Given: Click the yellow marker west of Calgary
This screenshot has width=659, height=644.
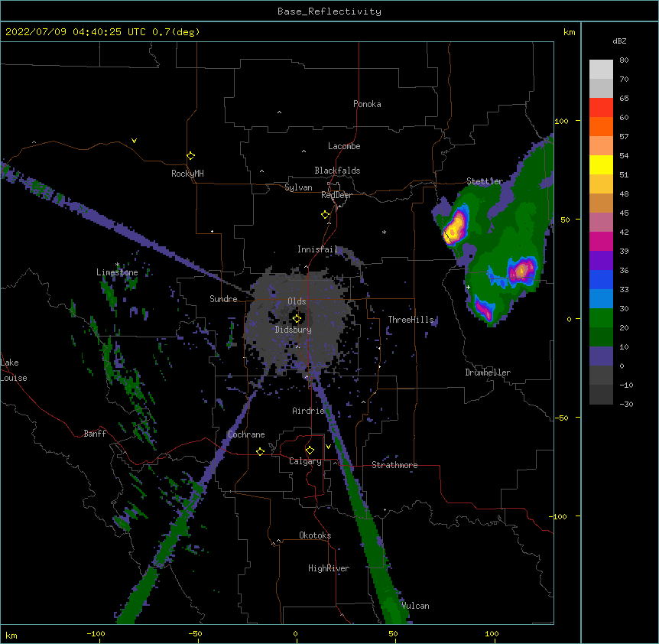Looking at the screenshot, I should click(x=260, y=451).
